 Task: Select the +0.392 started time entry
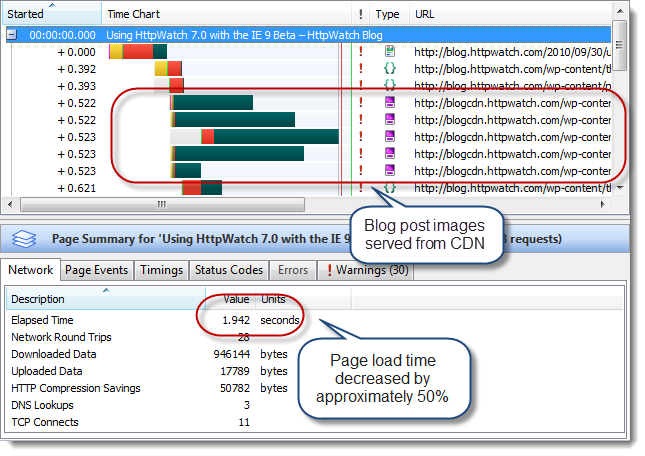point(76,69)
